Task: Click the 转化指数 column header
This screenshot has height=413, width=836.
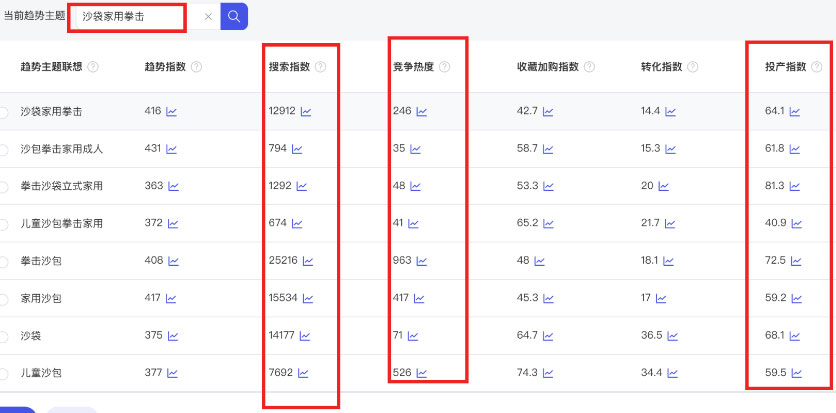Action: coord(662,67)
